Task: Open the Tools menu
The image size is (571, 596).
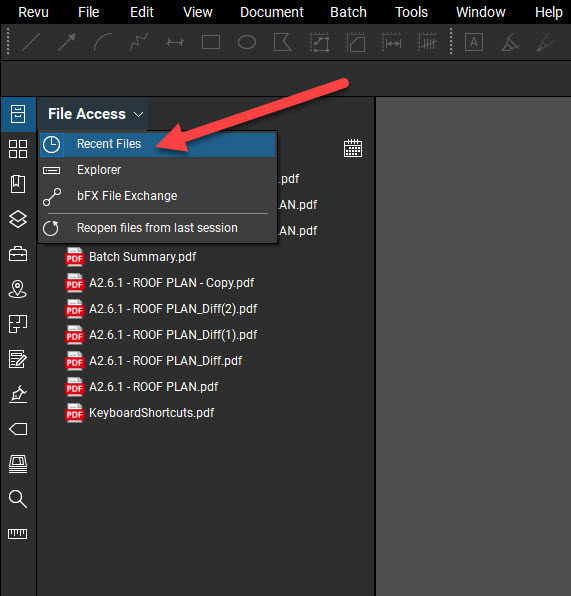Action: tap(411, 12)
